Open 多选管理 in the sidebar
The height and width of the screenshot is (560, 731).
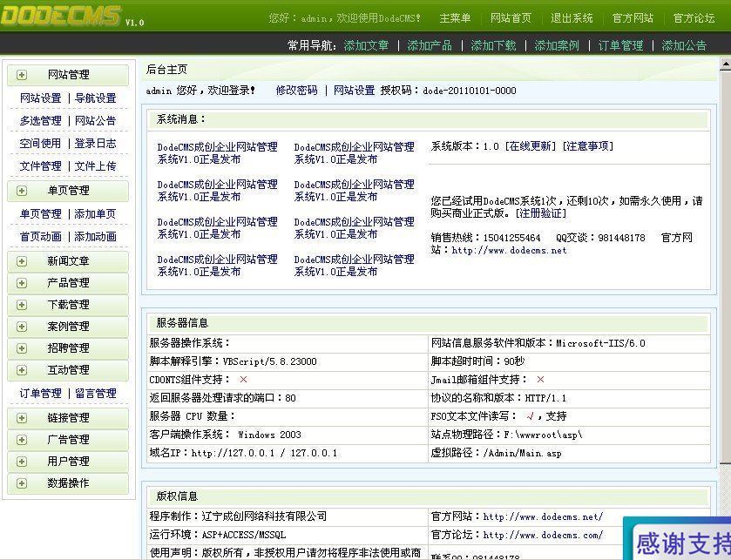pyautogui.click(x=41, y=121)
